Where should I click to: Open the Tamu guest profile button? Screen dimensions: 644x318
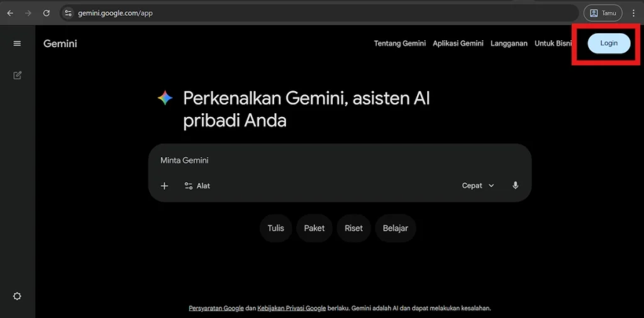point(602,13)
